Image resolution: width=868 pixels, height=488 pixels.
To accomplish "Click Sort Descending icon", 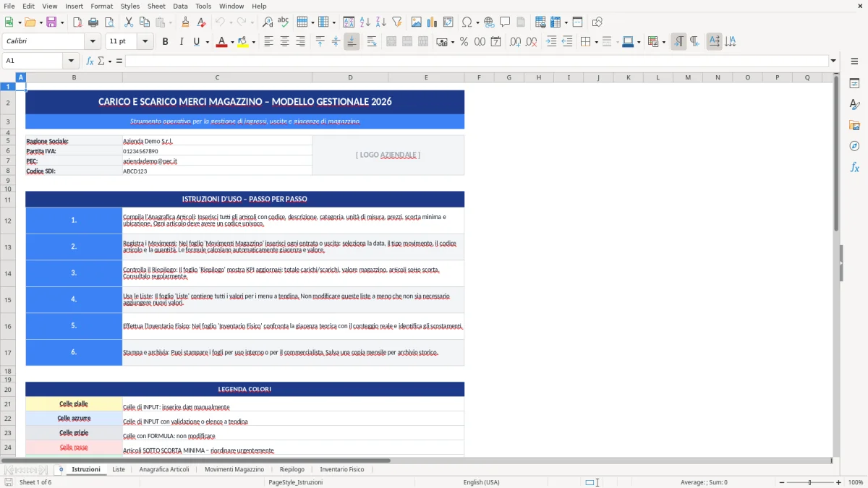I will [380, 22].
